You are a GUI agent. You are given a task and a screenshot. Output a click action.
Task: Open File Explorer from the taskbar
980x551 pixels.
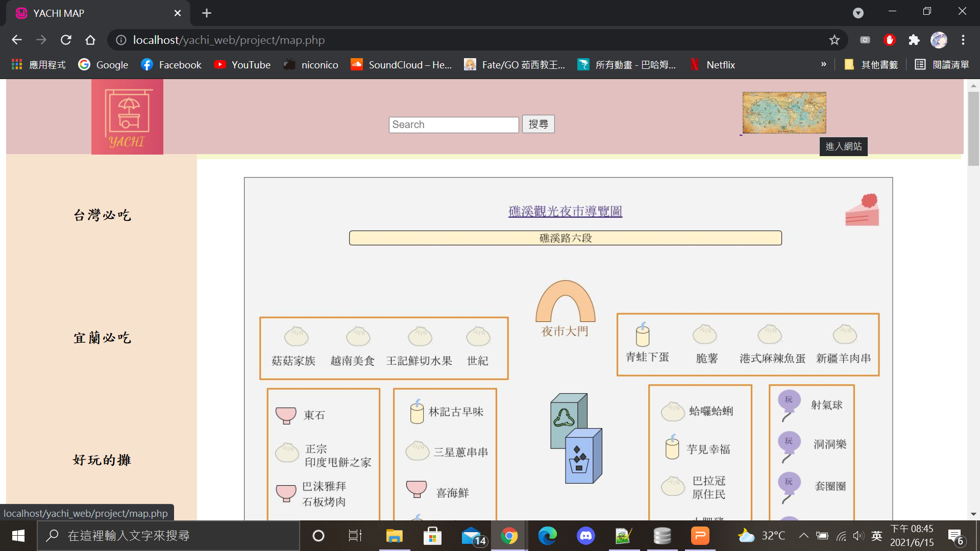tap(394, 536)
